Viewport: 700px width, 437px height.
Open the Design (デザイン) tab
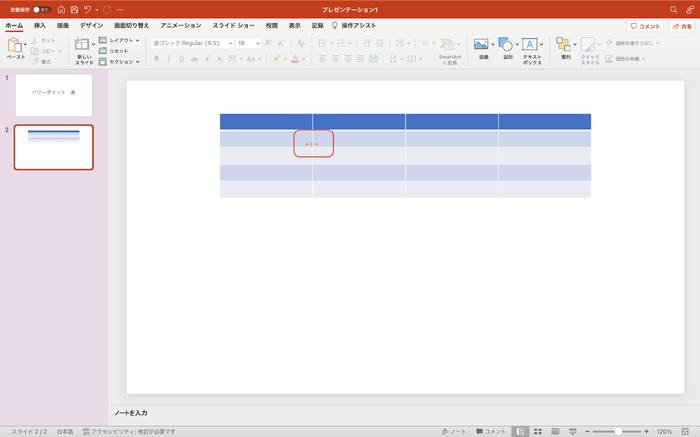92,25
